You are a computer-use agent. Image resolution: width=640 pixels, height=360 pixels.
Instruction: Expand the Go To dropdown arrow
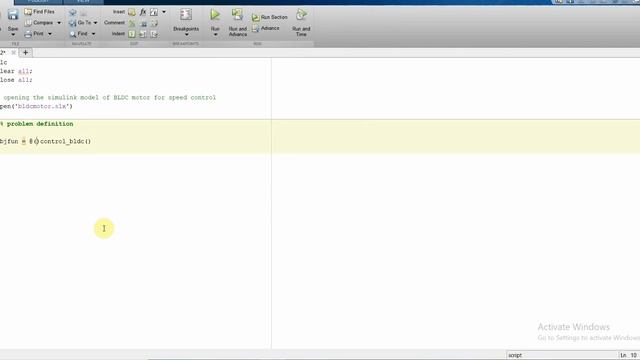coord(96,23)
